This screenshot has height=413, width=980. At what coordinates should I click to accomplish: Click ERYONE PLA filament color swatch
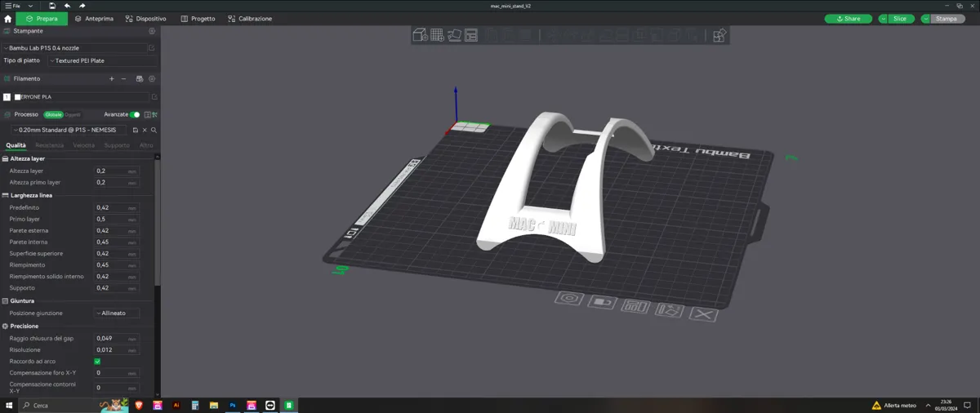point(18,97)
